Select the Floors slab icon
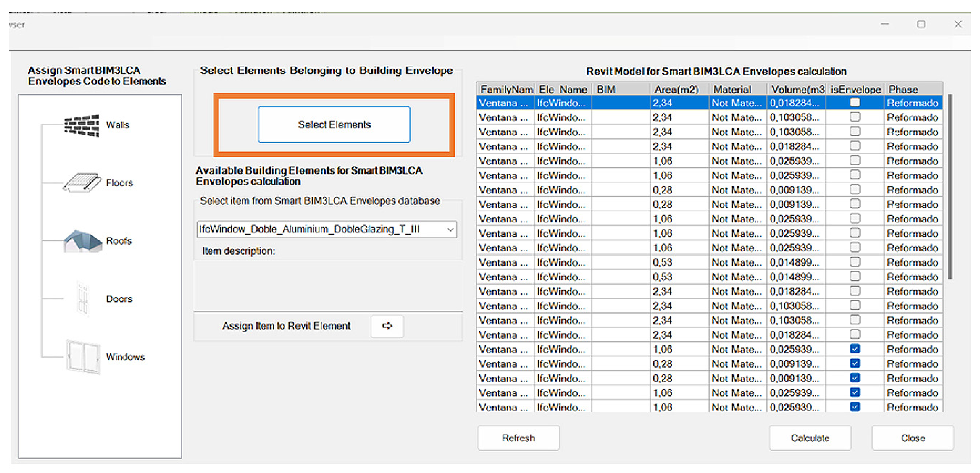Screen dimensions: 980x473 [82, 182]
